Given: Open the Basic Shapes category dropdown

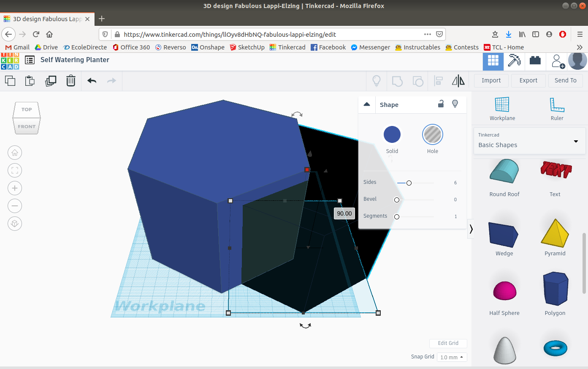Looking at the screenshot, I should pyautogui.click(x=529, y=141).
